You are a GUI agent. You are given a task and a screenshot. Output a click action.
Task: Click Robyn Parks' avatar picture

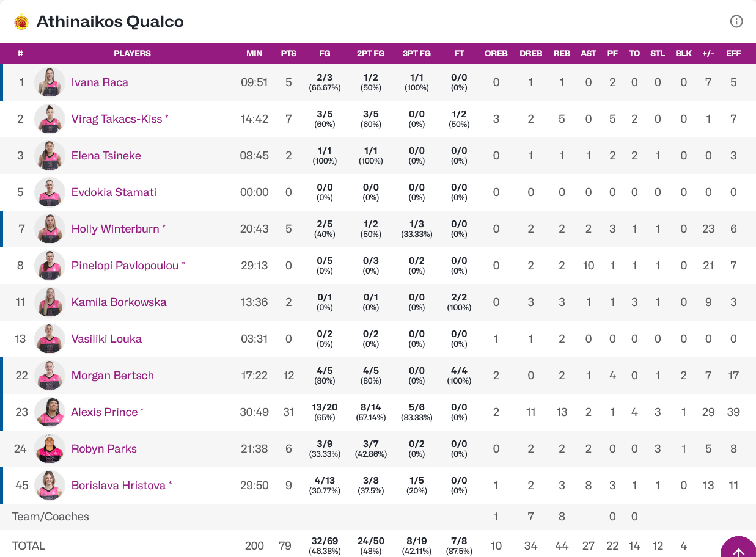[50, 449]
